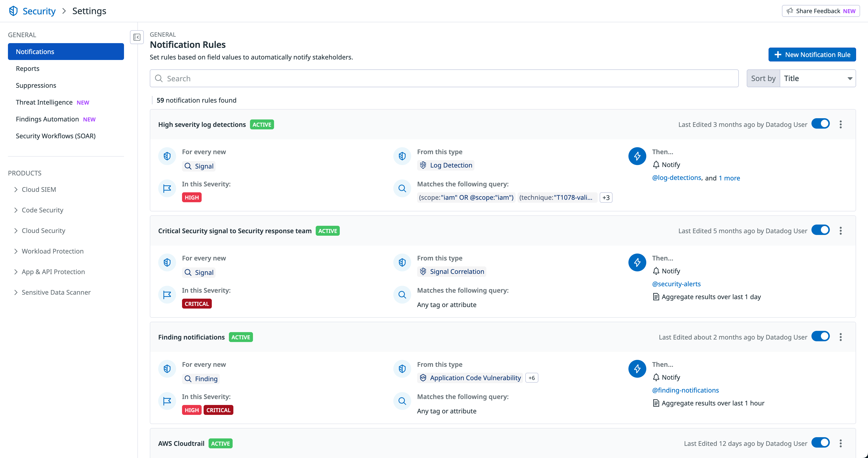This screenshot has width=868, height=458.
Task: Click From this type shield icon, Finding notificiations rule
Action: coord(402,369)
